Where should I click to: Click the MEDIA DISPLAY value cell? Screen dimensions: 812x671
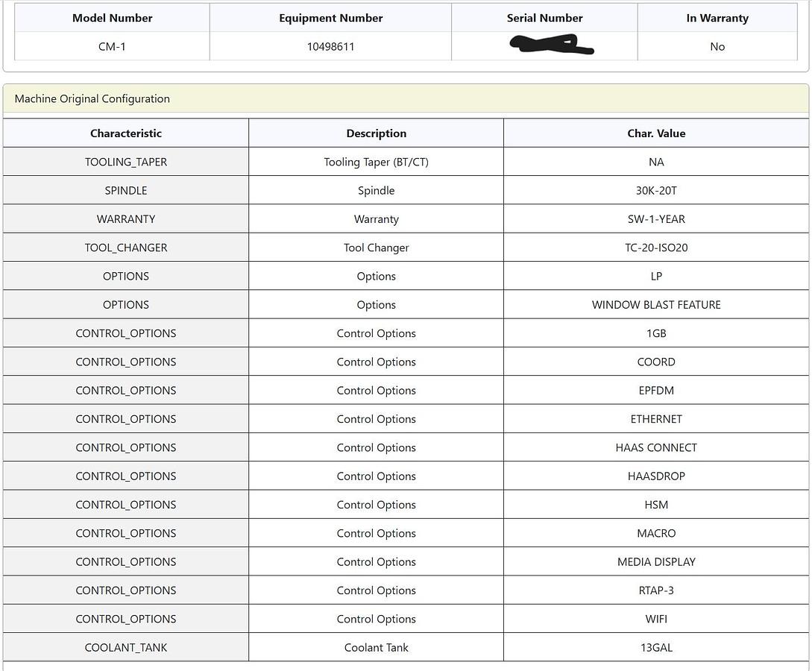656,562
